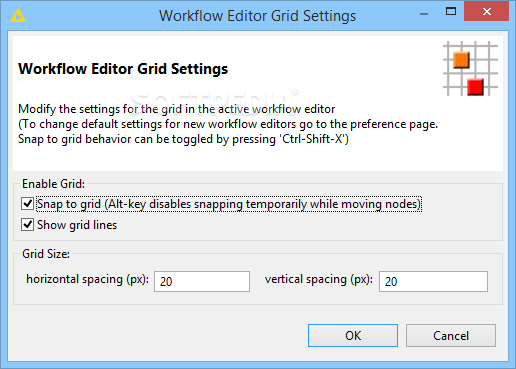
Task: Click the orange square in grid image
Action: point(461,60)
